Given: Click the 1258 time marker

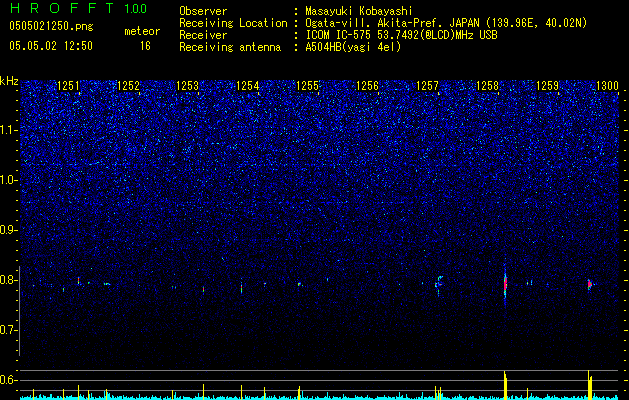Looking at the screenshot, I should click(x=487, y=86).
